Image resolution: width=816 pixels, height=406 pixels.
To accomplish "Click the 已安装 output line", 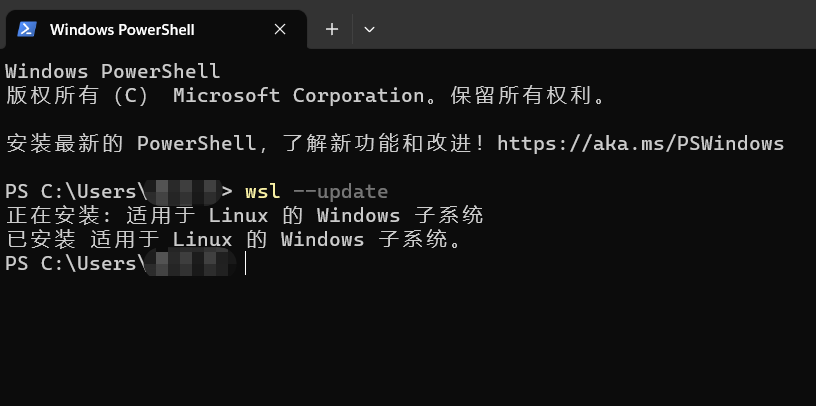I will coord(234,239).
